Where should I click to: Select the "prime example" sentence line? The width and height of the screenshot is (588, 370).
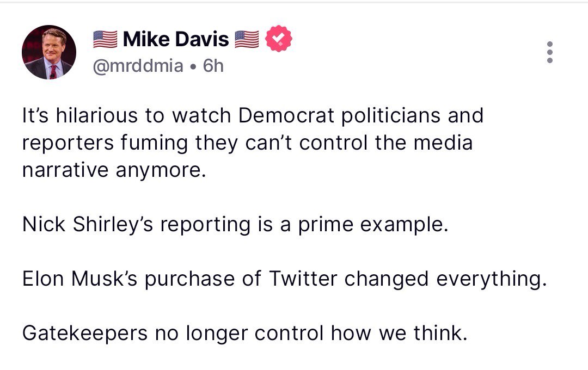(235, 225)
